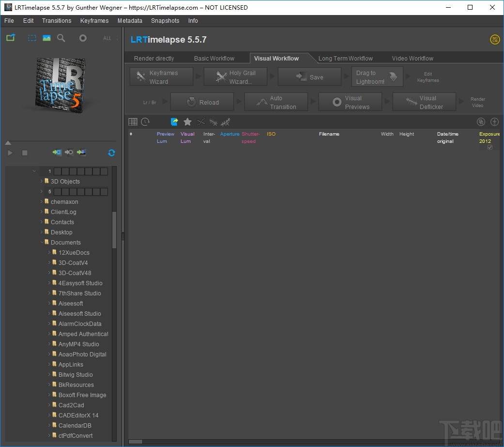
Task: Click the magnifier zoom icon
Action: coord(61,38)
